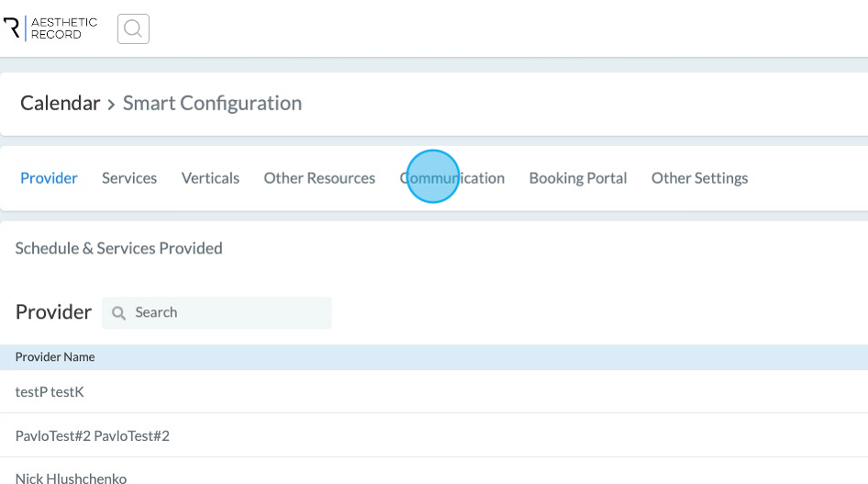Select the Provider tab
The width and height of the screenshot is (868, 484).
coord(49,178)
